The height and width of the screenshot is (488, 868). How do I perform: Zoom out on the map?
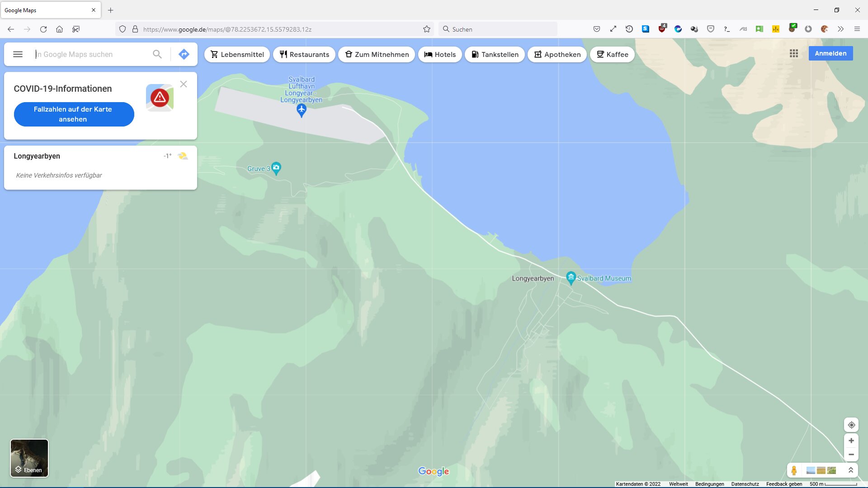point(851,455)
